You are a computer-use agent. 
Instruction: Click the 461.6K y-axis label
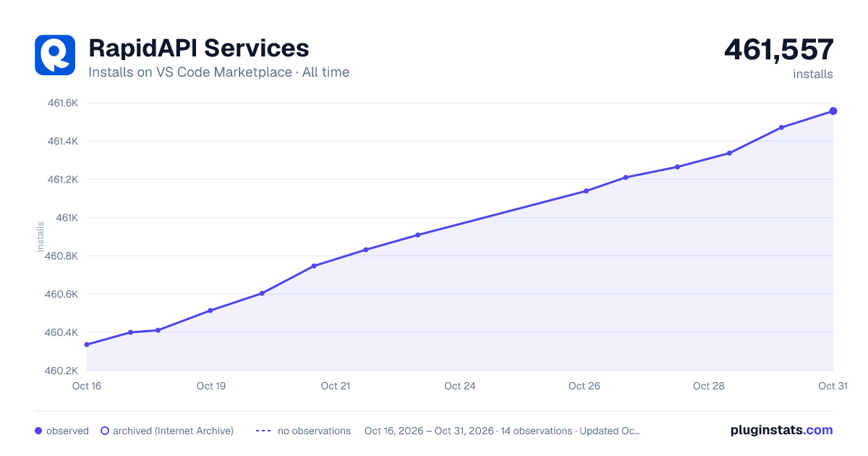tap(62, 103)
